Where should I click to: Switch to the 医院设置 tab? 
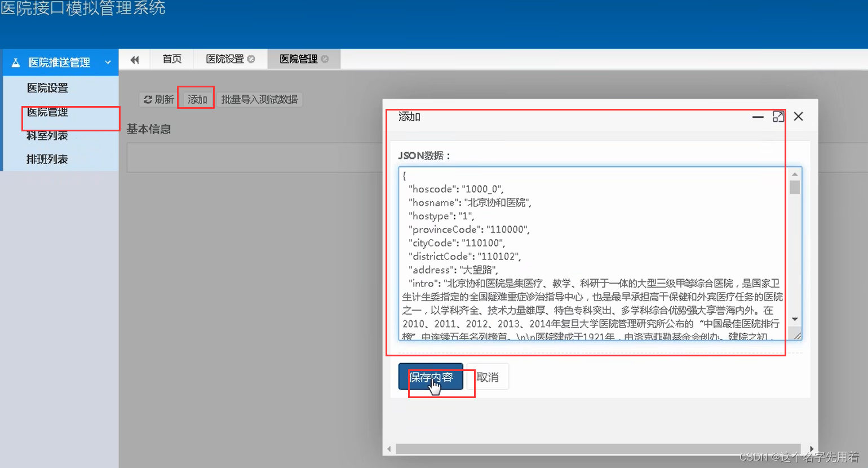pyautogui.click(x=225, y=59)
